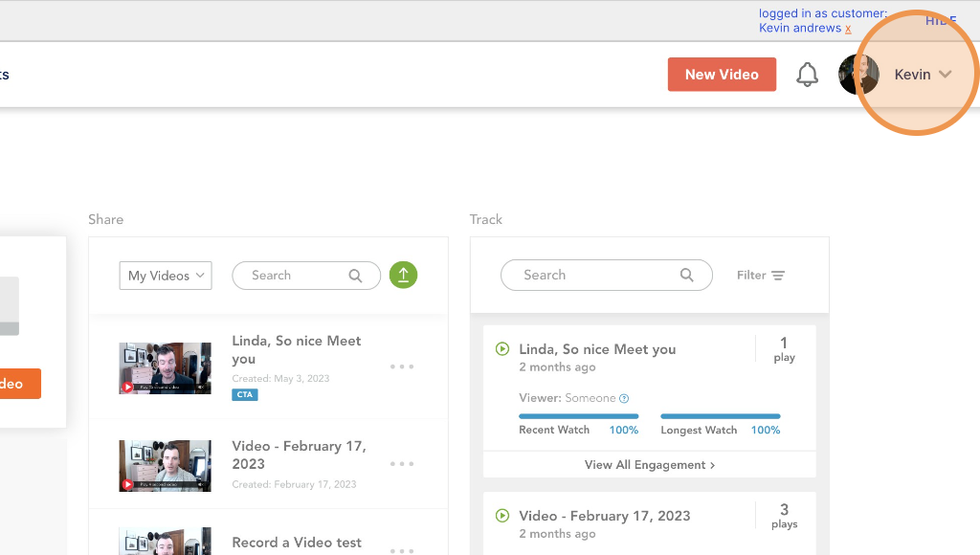Open View All Engagement link
980x555 pixels.
pos(650,465)
